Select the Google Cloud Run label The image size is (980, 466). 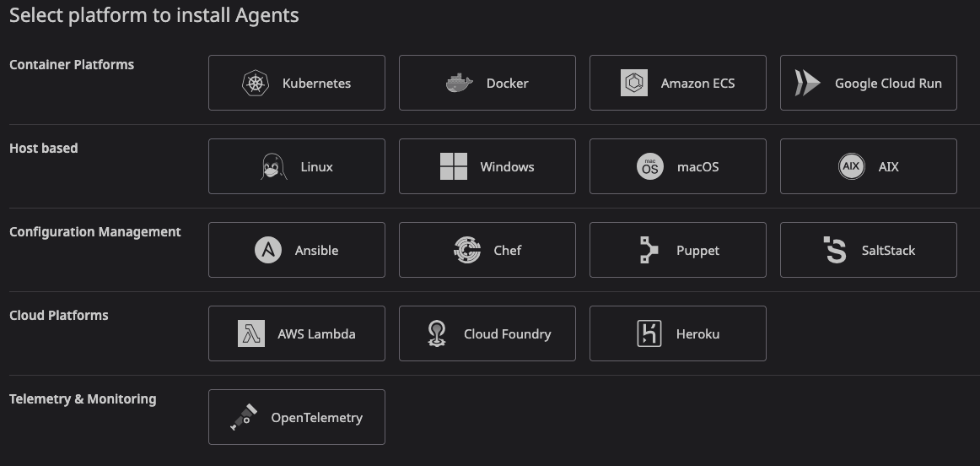tap(888, 84)
